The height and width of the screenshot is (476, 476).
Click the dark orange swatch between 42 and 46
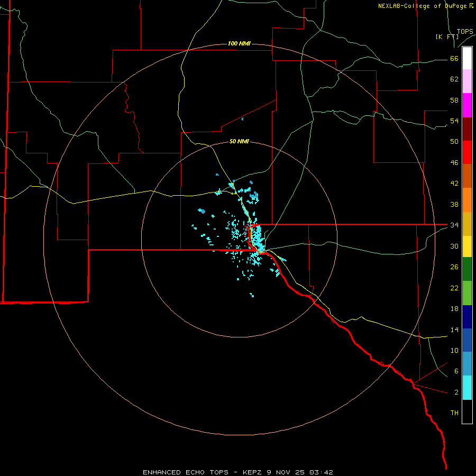coord(467,176)
